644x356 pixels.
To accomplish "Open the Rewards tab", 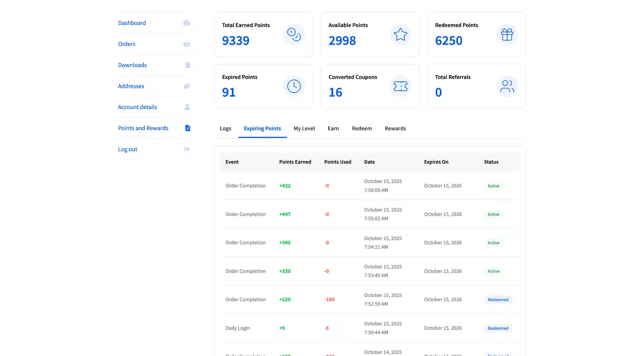I will click(395, 128).
